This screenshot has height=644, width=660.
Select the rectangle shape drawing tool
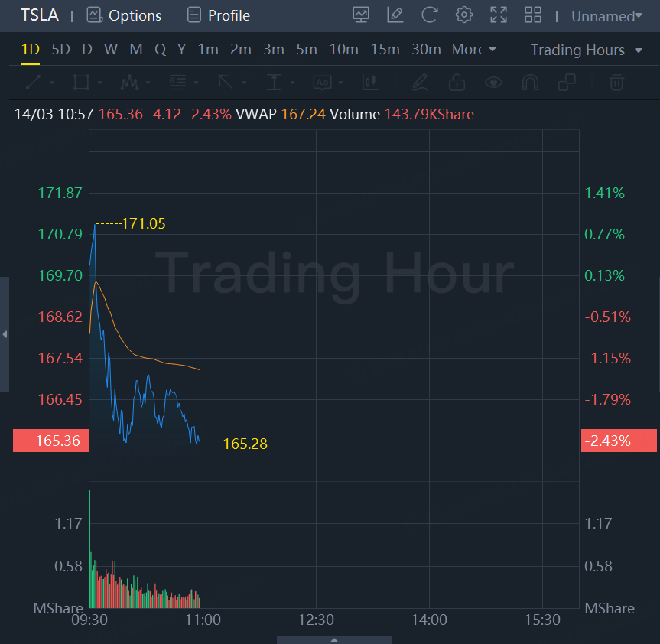[81, 83]
